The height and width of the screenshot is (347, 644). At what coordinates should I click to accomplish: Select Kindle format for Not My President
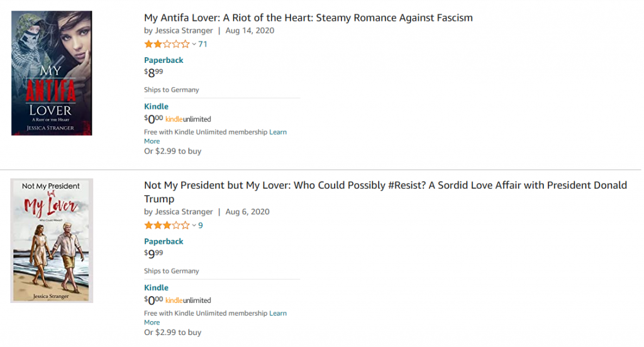156,287
